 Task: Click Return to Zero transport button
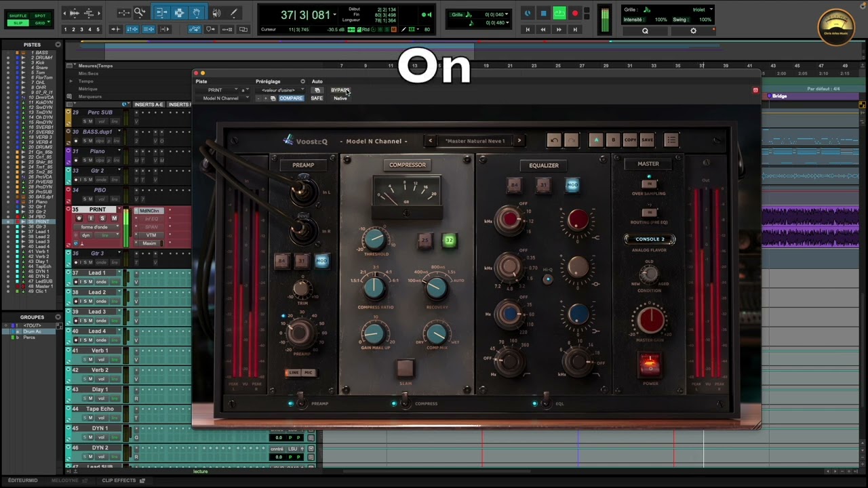[x=527, y=29]
